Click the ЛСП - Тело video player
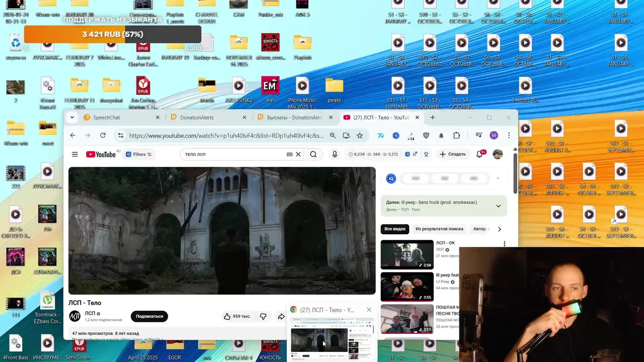The width and height of the screenshot is (644, 362). click(x=222, y=230)
